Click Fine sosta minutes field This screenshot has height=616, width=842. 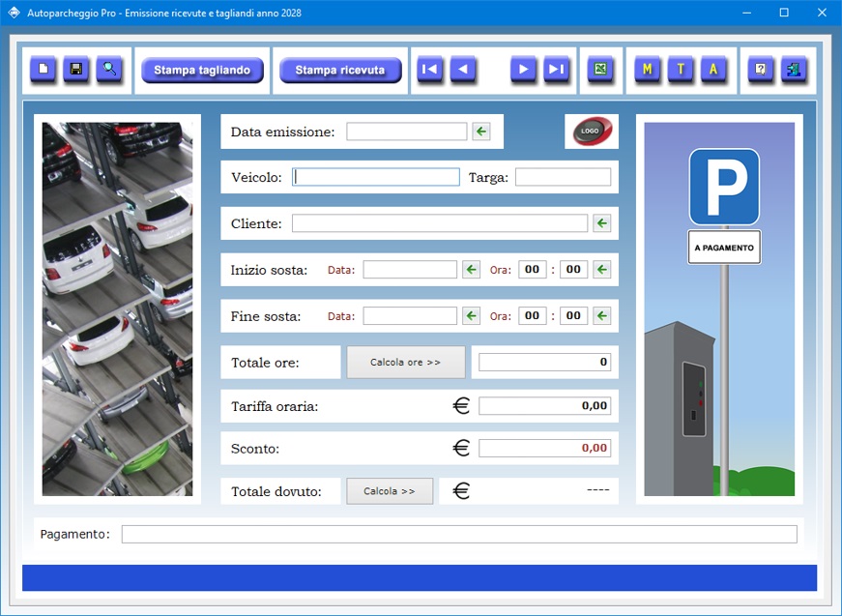click(573, 316)
